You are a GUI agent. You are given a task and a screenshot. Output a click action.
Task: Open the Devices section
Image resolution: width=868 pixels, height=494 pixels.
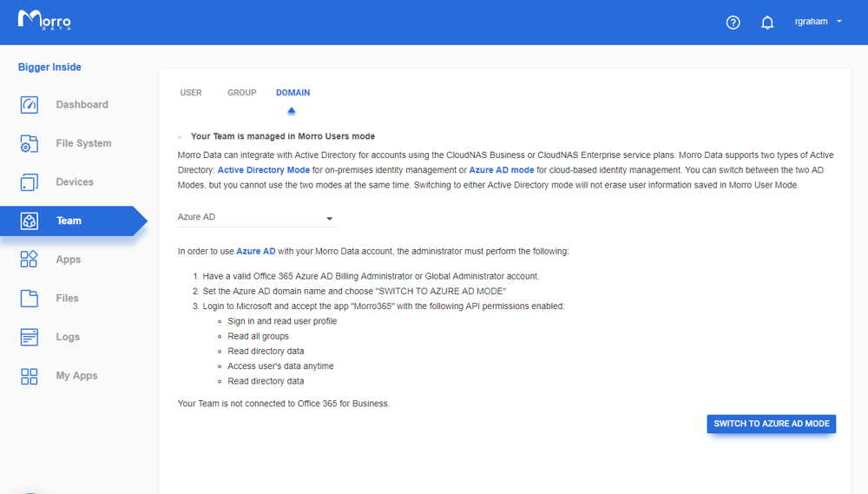tap(75, 182)
